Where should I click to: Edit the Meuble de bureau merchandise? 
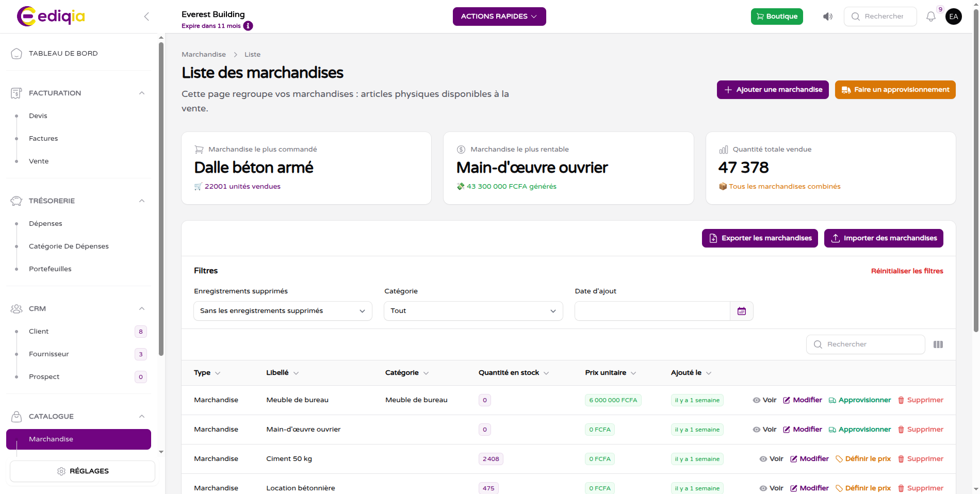click(803, 400)
